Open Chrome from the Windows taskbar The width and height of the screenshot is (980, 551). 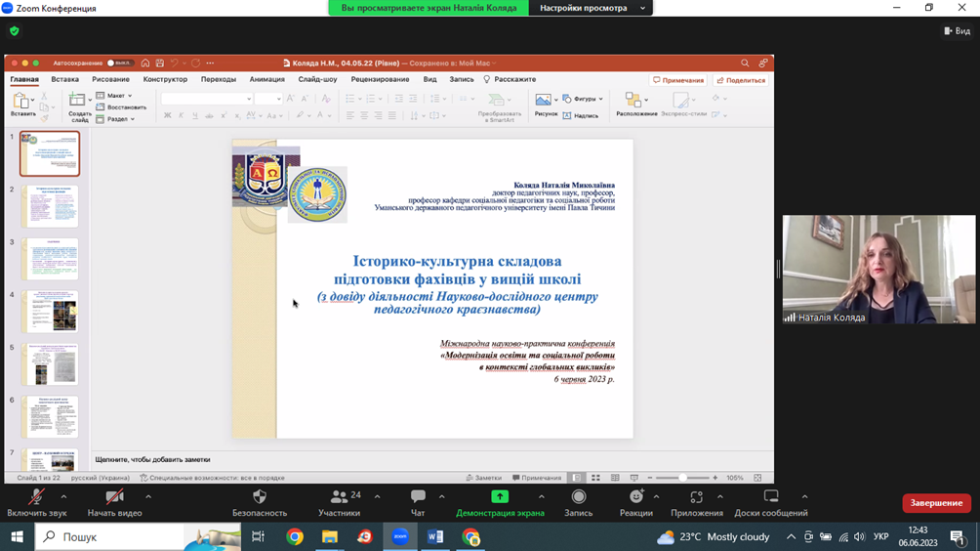pos(295,536)
